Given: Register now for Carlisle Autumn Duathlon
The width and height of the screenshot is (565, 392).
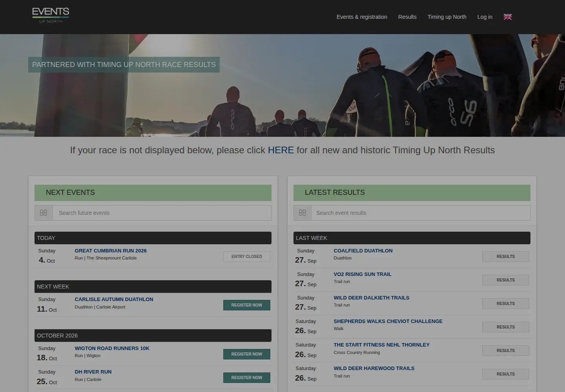Looking at the screenshot, I should (x=247, y=305).
